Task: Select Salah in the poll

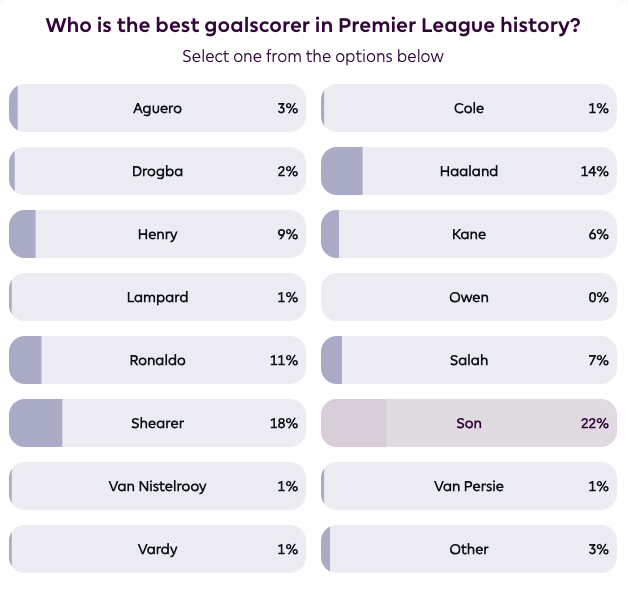Action: coord(468,360)
